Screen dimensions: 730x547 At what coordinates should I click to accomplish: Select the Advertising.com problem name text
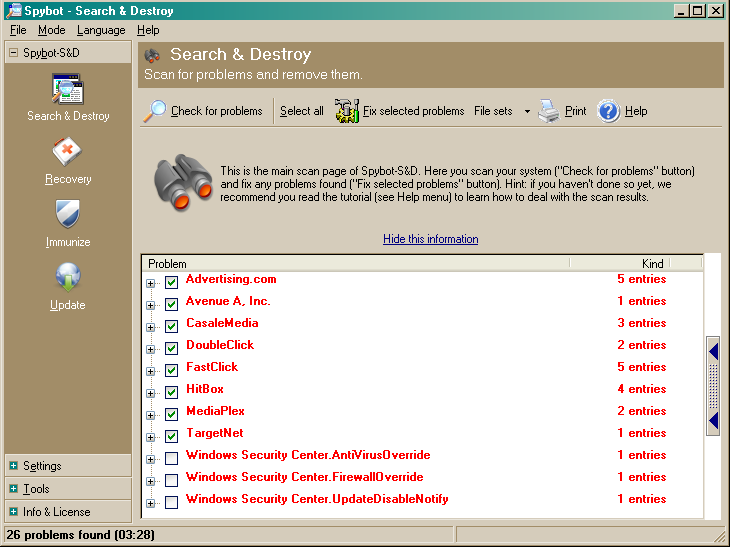tap(231, 279)
